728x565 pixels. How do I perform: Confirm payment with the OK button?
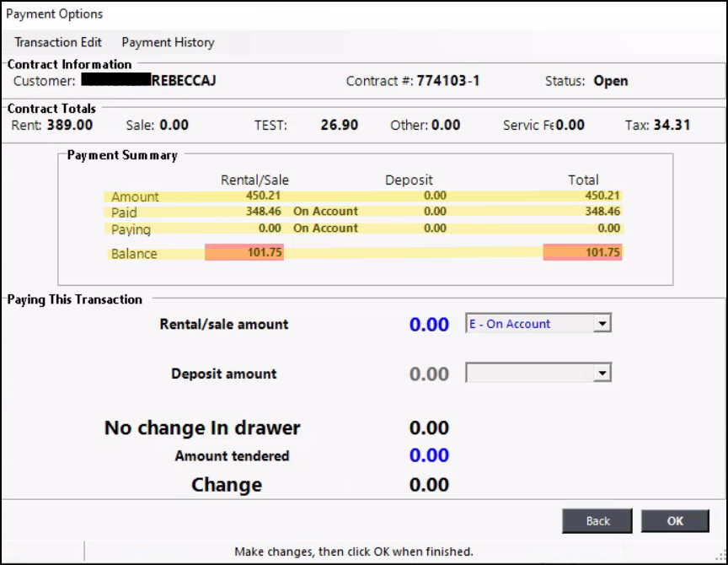click(x=675, y=521)
